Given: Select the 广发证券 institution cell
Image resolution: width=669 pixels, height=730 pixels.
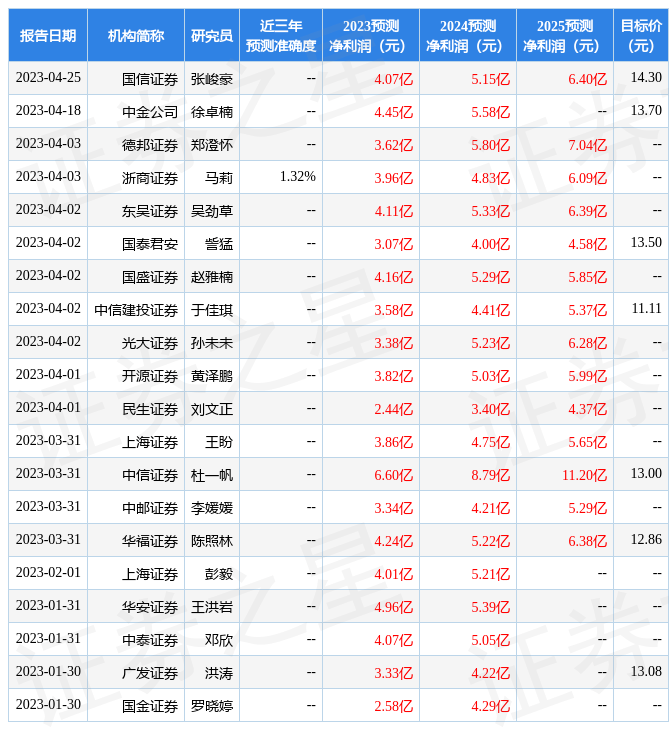Looking at the screenshot, I should point(150,672).
